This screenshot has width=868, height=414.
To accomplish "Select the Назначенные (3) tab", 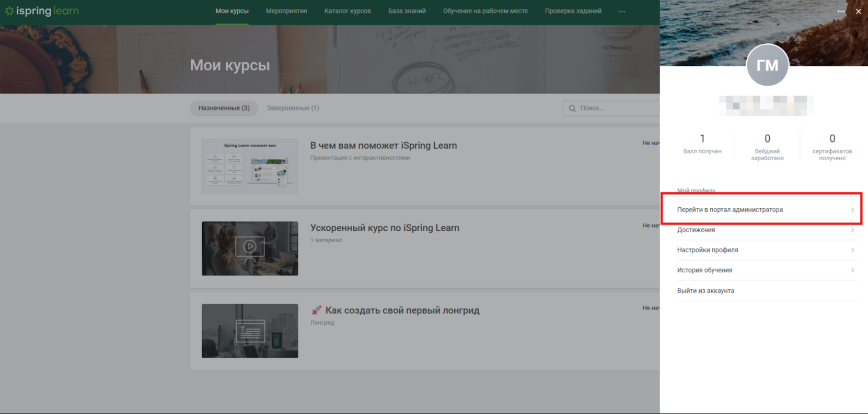I will click(224, 108).
